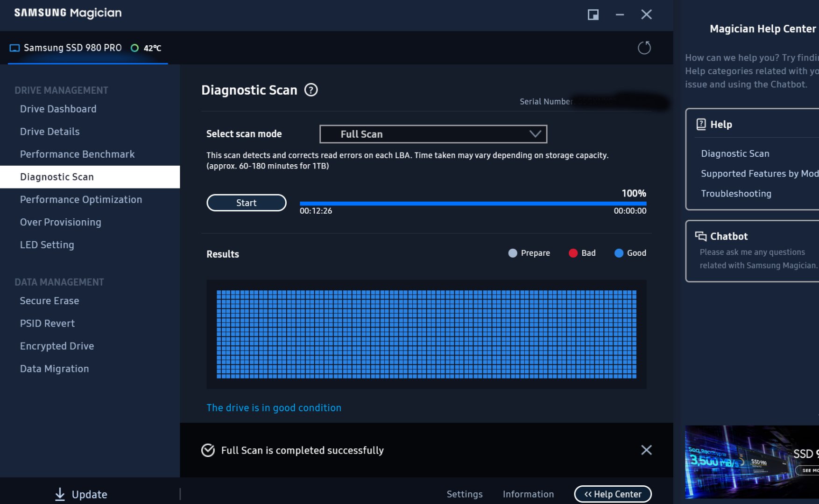Screen dimensions: 819x504
Task: Click the Serial Number label
Action: coord(546,102)
